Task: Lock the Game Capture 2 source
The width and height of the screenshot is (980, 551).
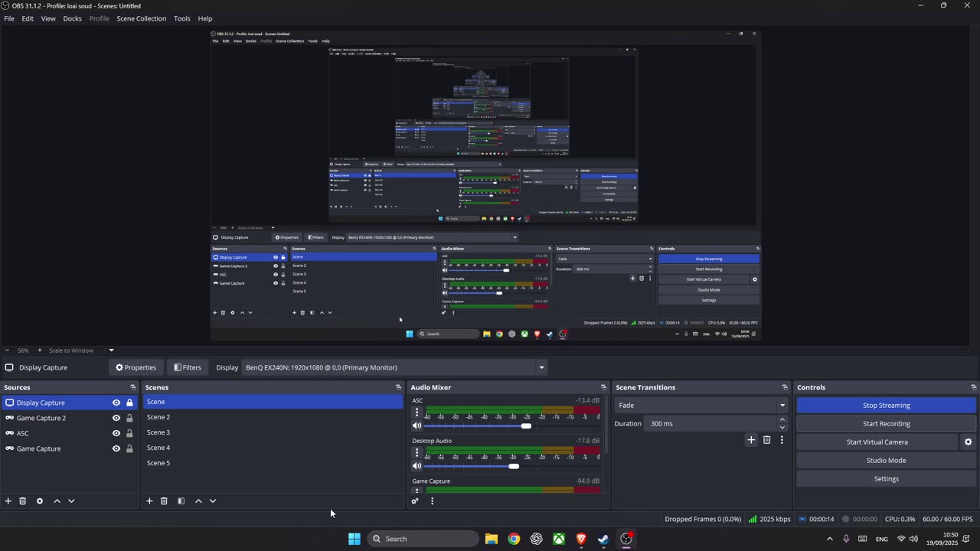Action: tap(129, 418)
